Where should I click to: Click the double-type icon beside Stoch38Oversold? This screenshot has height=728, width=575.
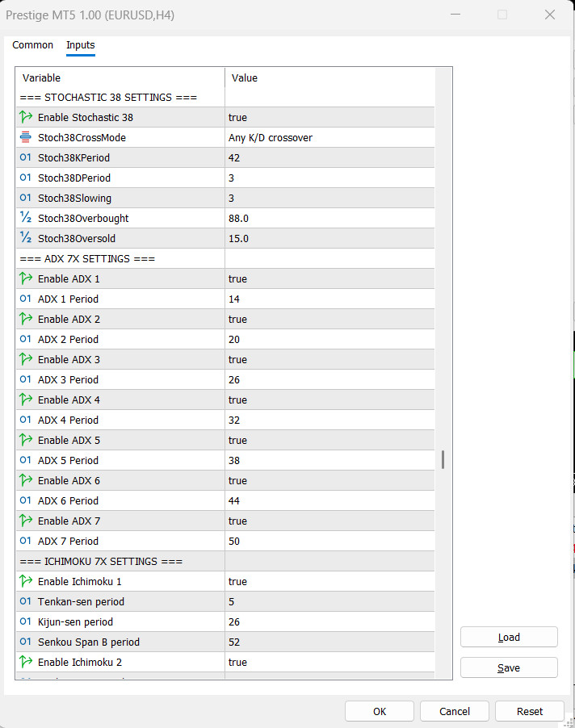coord(26,238)
